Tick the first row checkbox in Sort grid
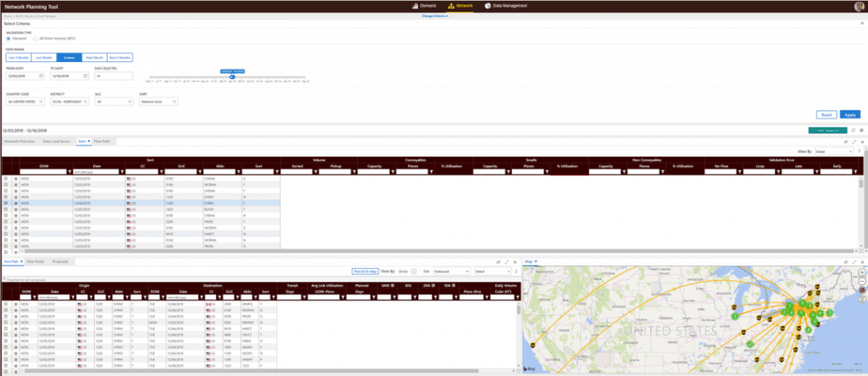This screenshot has height=376, width=868. click(x=6, y=179)
